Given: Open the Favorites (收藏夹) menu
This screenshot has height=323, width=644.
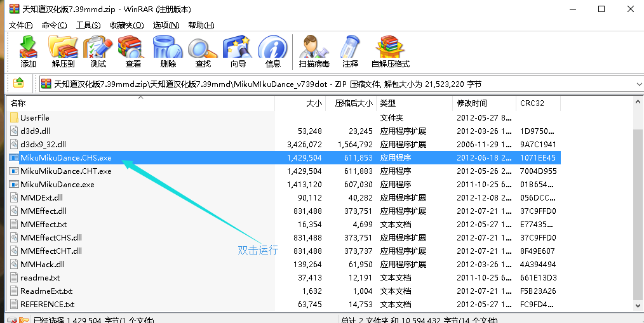Looking at the screenshot, I should point(127,25).
